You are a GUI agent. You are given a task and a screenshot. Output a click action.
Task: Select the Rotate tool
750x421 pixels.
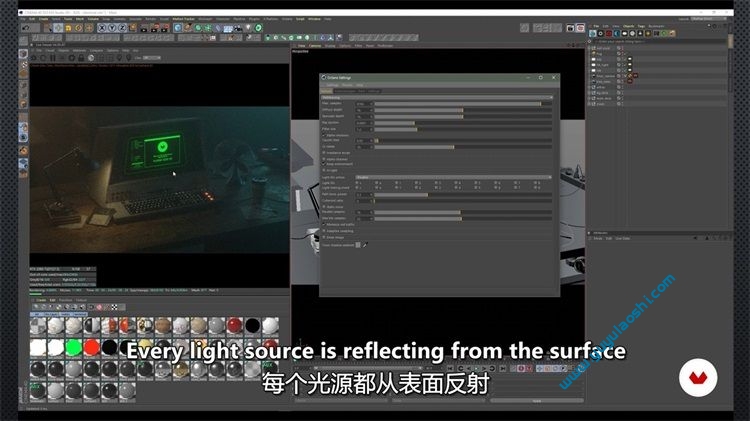[78, 28]
